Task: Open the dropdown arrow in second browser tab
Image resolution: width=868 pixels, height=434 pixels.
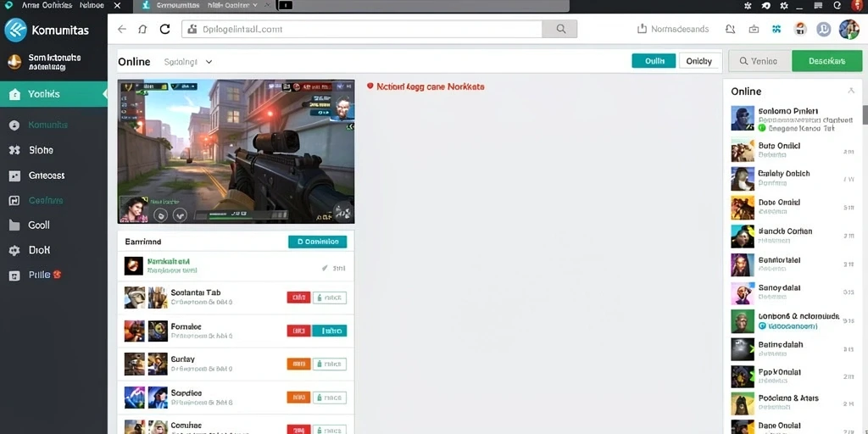Action: [x=254, y=5]
